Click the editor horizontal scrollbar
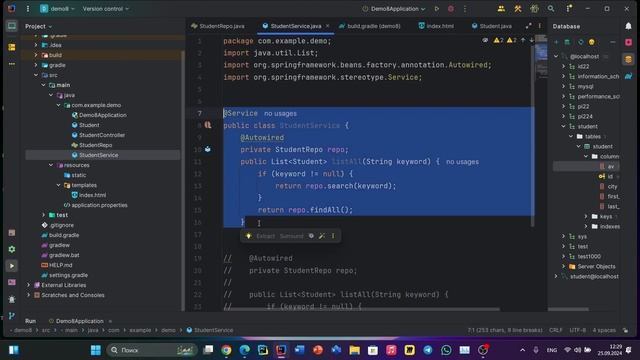640x360 pixels. tap(361, 309)
